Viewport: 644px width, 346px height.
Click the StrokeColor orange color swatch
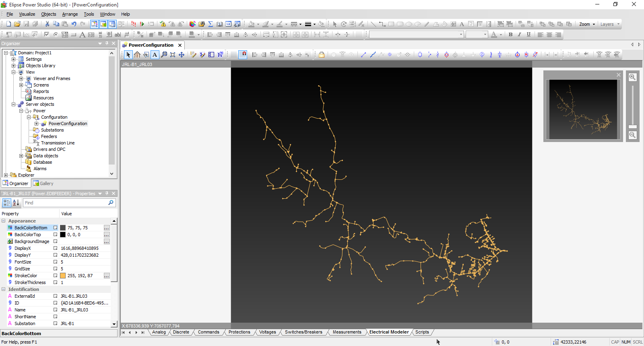coord(63,276)
